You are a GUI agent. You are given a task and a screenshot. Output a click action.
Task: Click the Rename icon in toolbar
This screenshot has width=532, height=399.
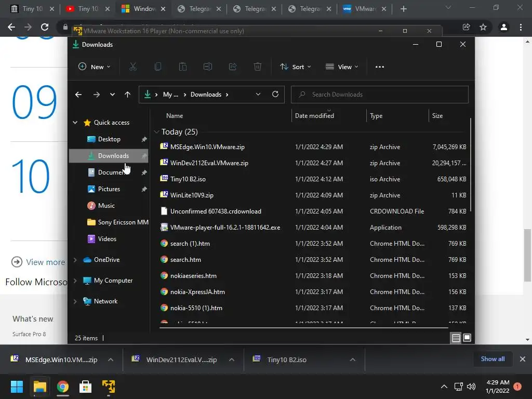coord(208,67)
